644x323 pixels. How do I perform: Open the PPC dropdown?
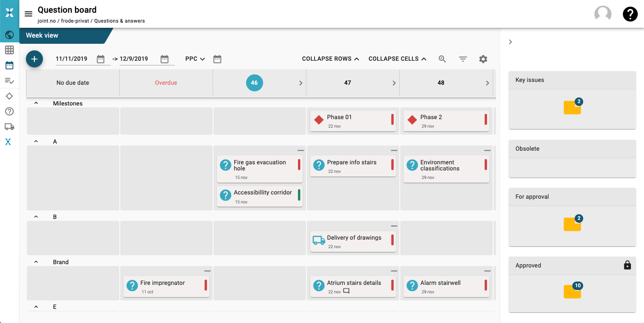point(195,59)
